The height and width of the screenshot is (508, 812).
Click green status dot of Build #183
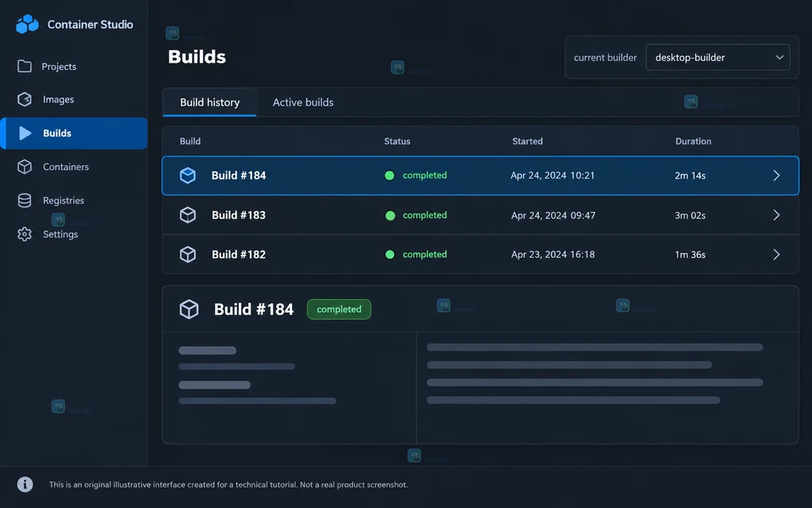click(390, 215)
